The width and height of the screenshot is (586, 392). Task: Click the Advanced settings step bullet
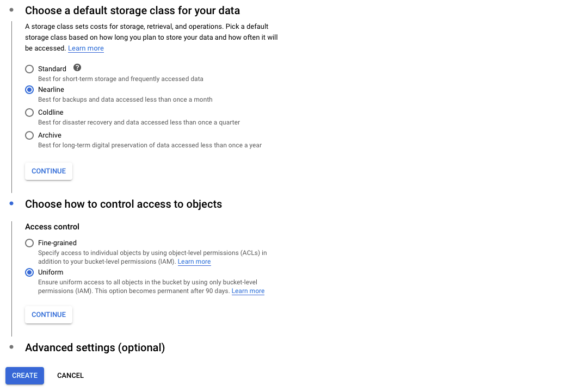(x=11, y=347)
